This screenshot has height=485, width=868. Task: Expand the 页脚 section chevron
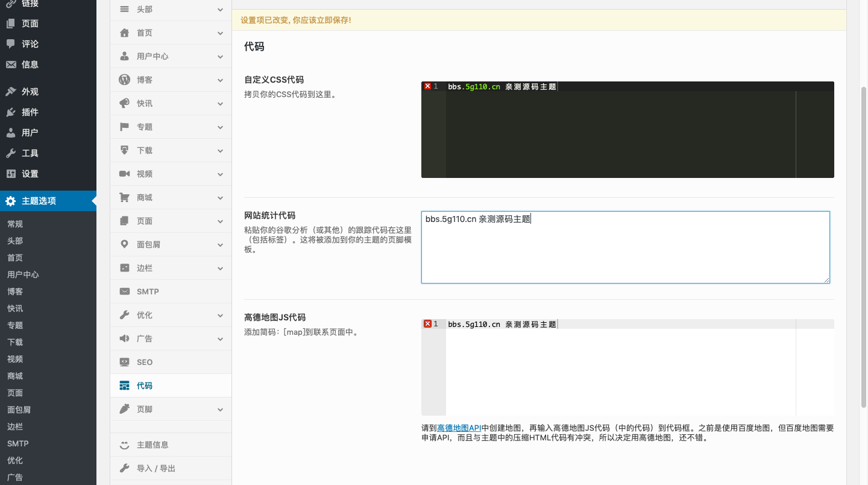(220, 410)
